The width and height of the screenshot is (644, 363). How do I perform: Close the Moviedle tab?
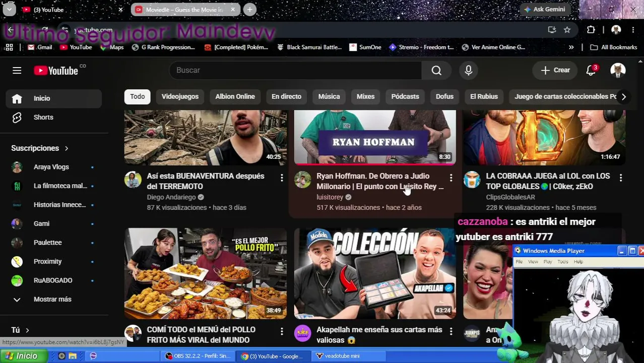point(232,10)
